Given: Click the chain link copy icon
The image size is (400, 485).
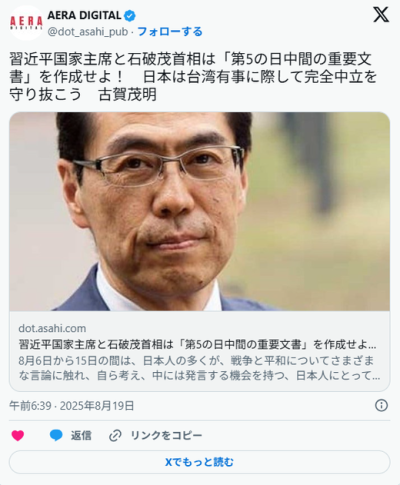Looking at the screenshot, I should (x=115, y=435).
